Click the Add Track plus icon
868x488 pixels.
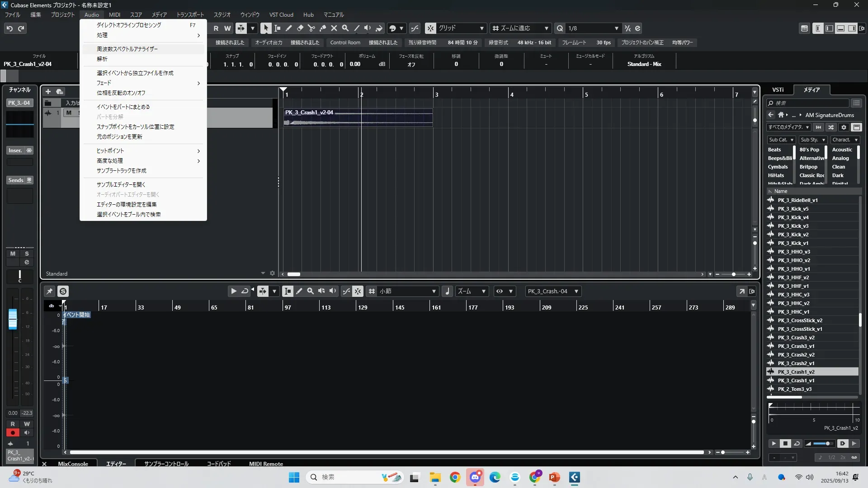pos(48,91)
